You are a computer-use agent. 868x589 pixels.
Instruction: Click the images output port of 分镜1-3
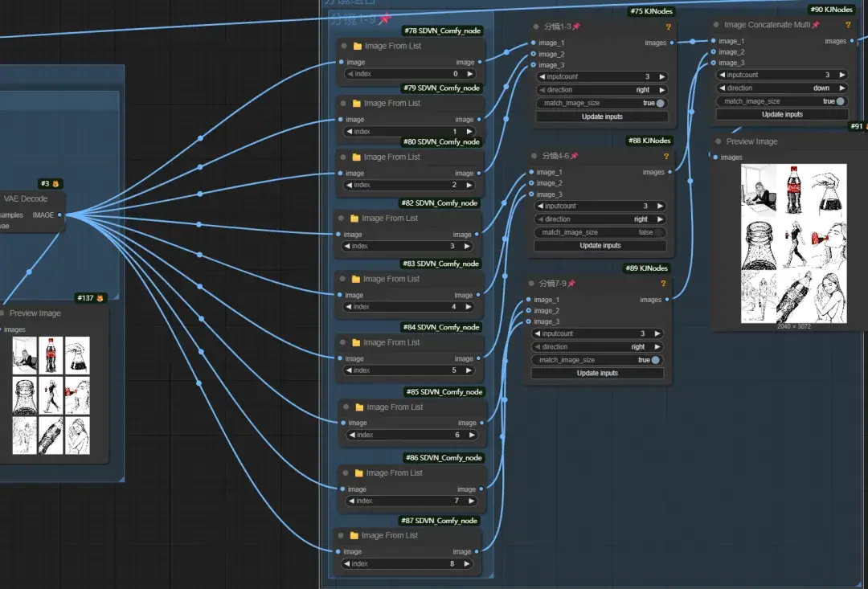click(672, 43)
